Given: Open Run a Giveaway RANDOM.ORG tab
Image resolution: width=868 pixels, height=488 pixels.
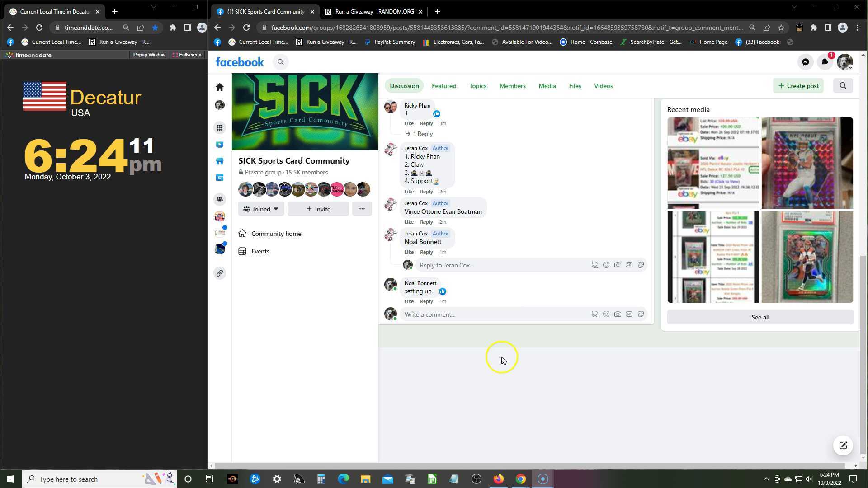Looking at the screenshot, I should tap(374, 12).
